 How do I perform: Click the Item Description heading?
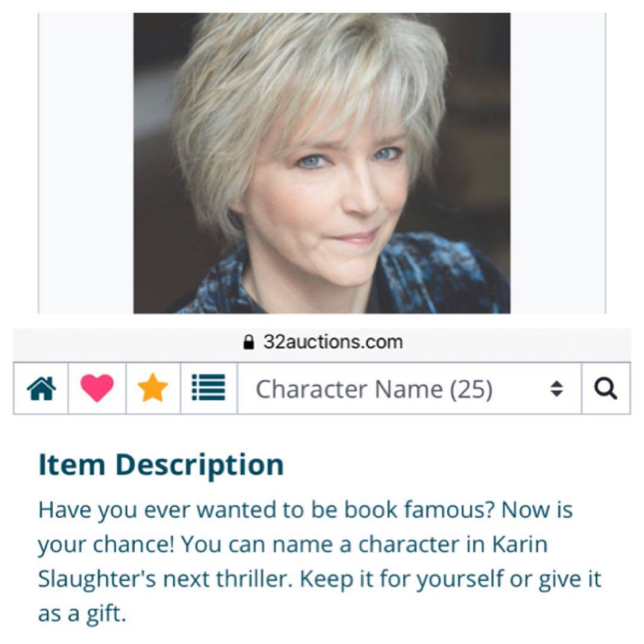pos(161,465)
